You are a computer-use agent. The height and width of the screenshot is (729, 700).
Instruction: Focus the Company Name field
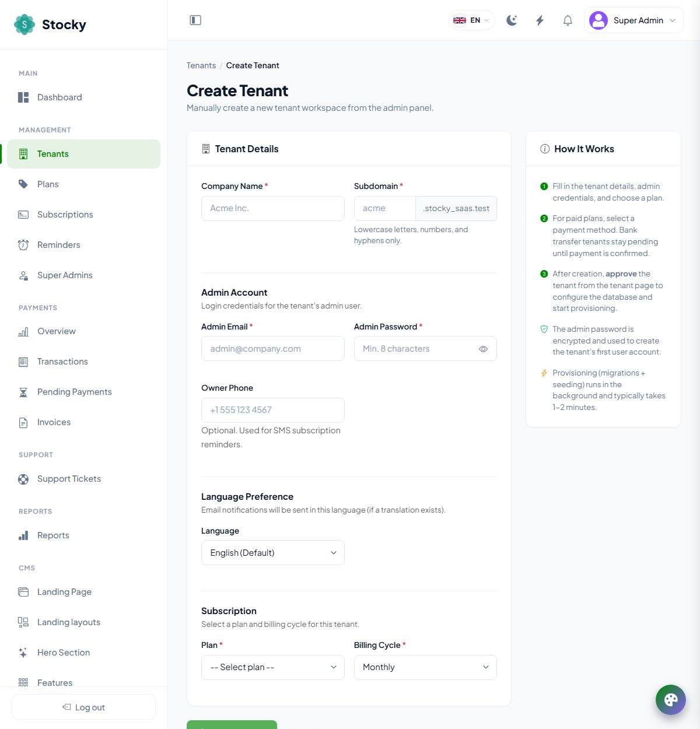click(273, 208)
